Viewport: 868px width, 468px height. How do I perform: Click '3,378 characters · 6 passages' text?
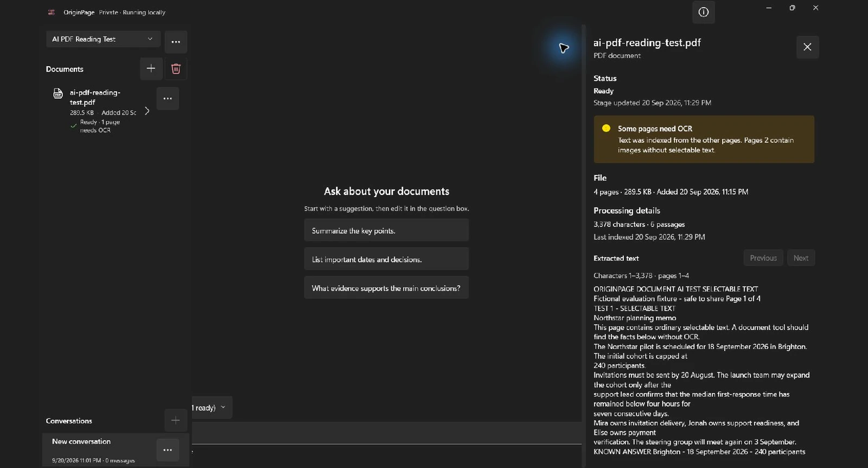pyautogui.click(x=639, y=224)
